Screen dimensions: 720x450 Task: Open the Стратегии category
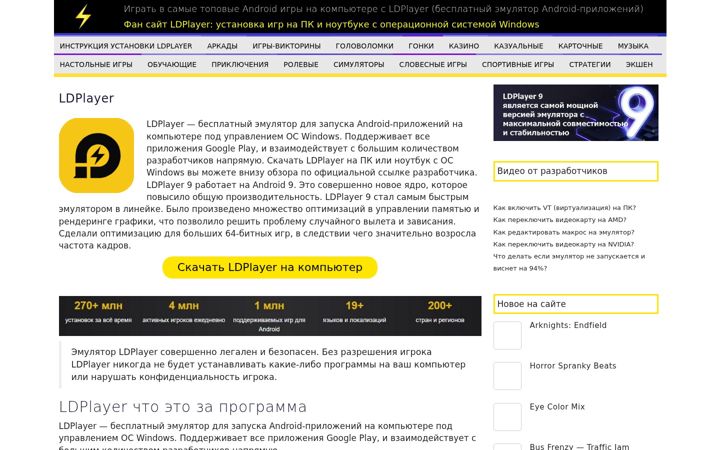tap(590, 65)
